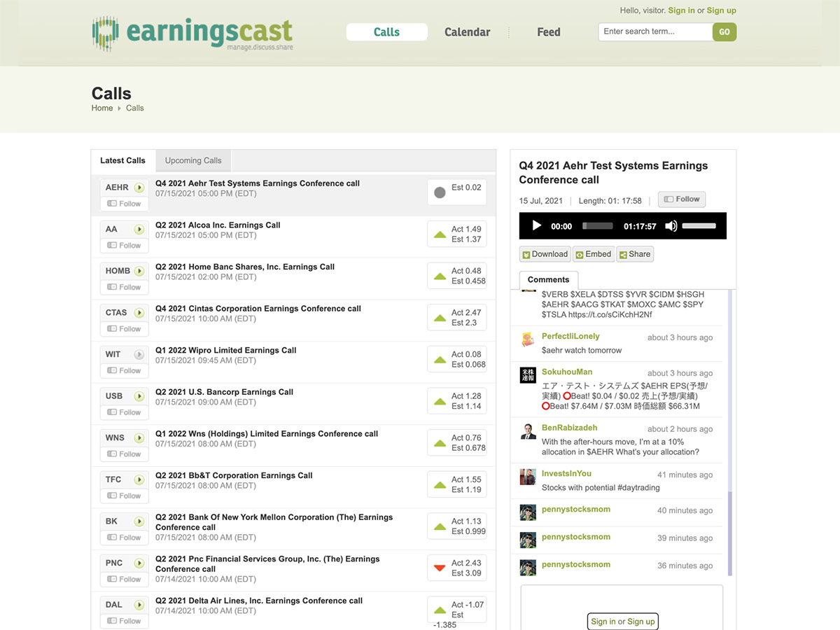Viewport: 840px width, 630px height.
Task: Click Sign in below the comments
Action: click(x=603, y=622)
